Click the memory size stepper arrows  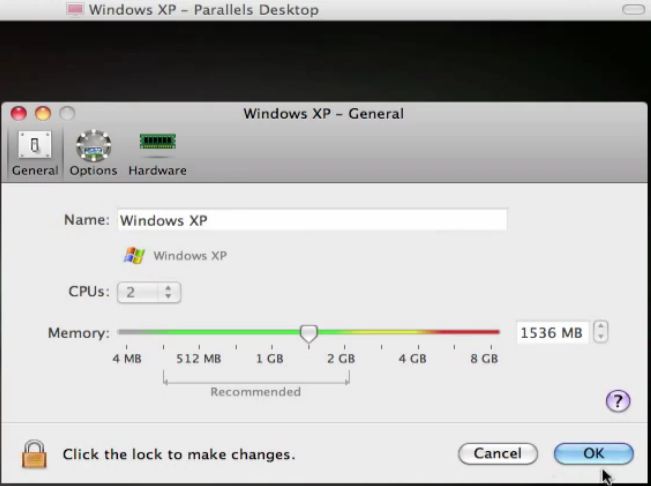pos(600,332)
